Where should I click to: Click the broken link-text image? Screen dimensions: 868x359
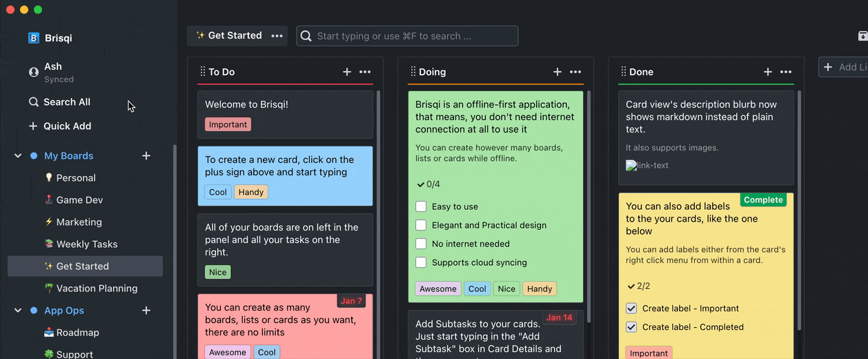(x=647, y=166)
